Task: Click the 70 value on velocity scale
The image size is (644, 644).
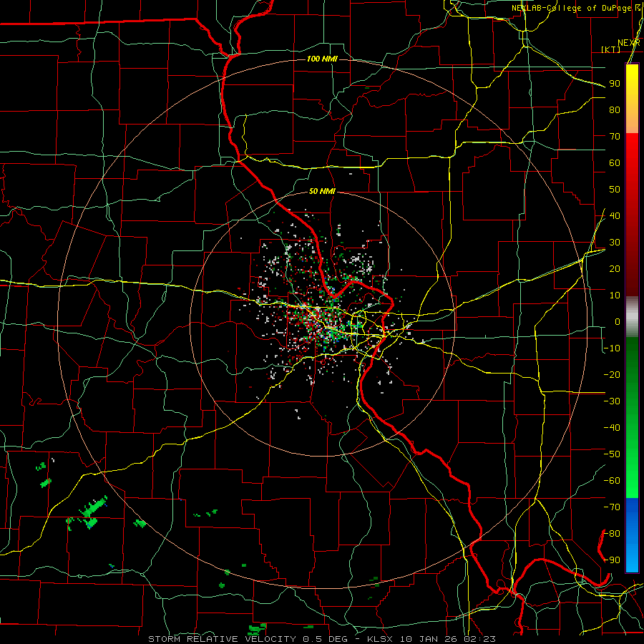Action: (615, 137)
